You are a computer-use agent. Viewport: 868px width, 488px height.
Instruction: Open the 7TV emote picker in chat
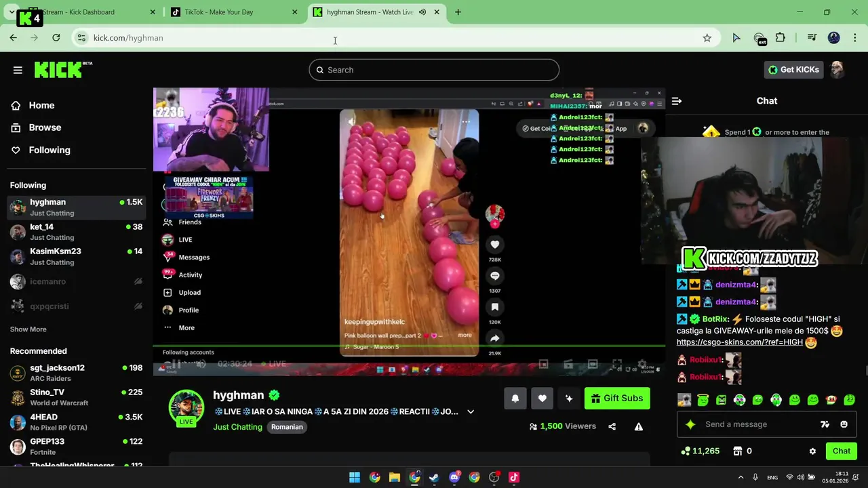point(825,424)
